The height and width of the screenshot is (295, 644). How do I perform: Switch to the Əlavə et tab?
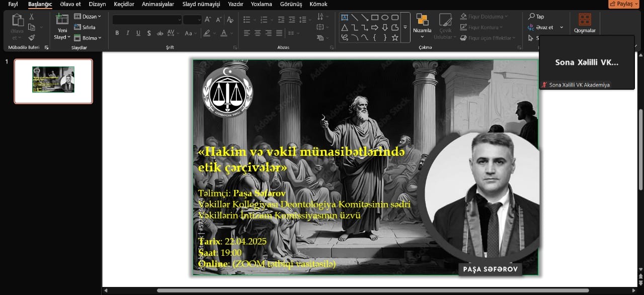(70, 4)
